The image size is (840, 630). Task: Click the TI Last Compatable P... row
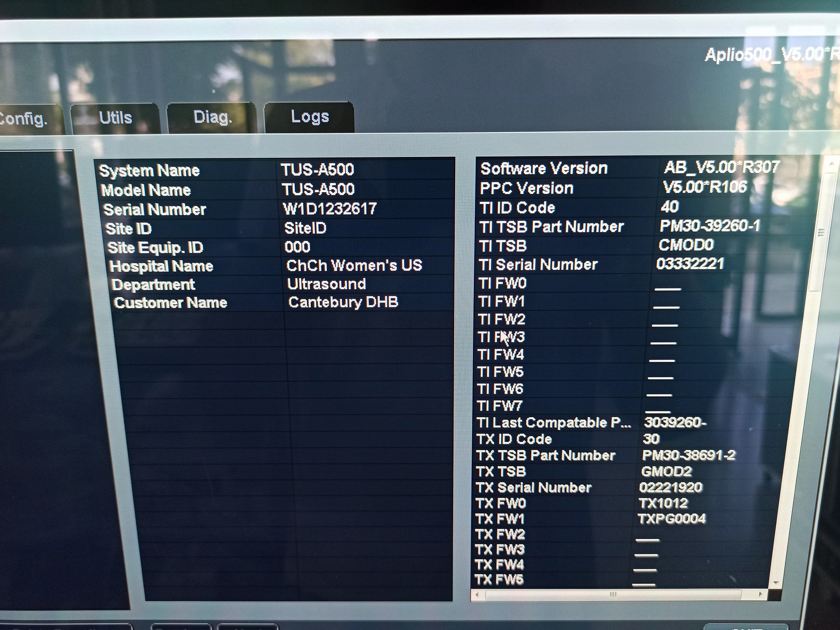tap(554, 422)
